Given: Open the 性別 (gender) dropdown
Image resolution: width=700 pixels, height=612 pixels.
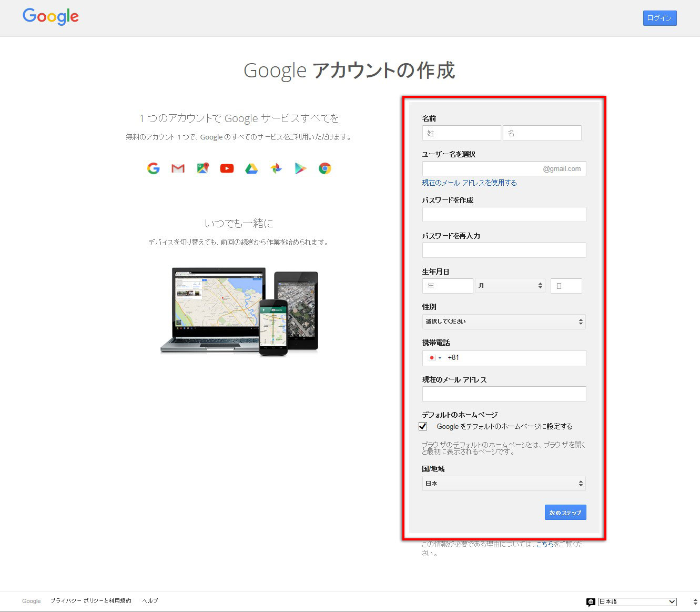Looking at the screenshot, I should (x=503, y=322).
